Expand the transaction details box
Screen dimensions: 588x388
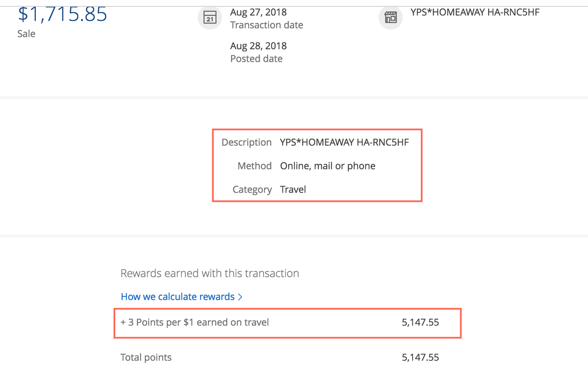tap(317, 165)
